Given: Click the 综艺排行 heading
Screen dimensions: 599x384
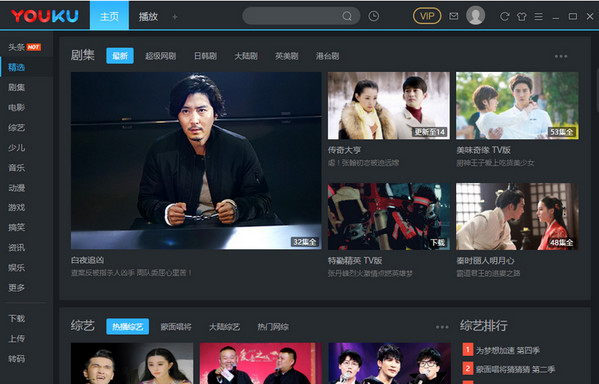Looking at the screenshot, I should click(484, 326).
